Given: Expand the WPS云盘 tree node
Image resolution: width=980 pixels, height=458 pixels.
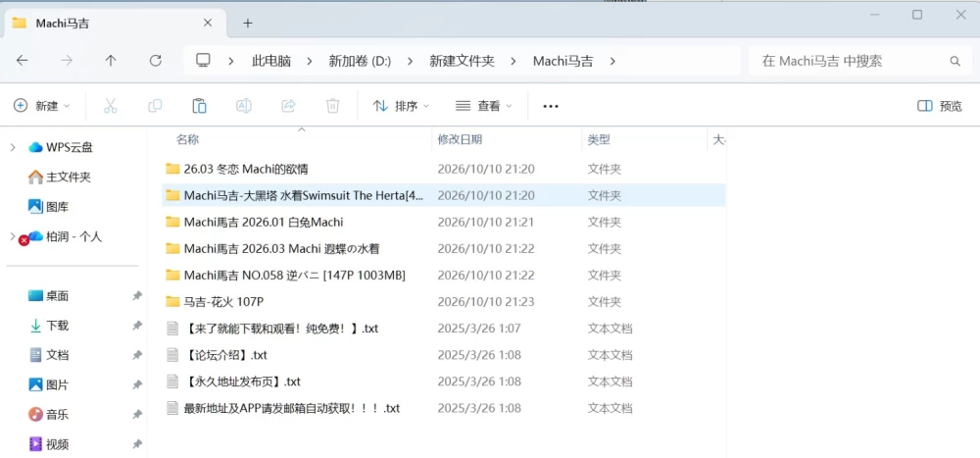Looking at the screenshot, I should (x=13, y=148).
